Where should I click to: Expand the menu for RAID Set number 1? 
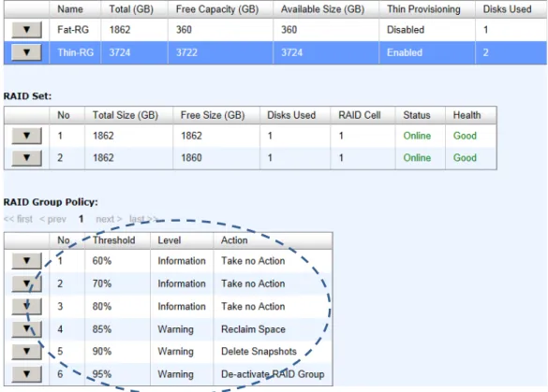[26, 136]
